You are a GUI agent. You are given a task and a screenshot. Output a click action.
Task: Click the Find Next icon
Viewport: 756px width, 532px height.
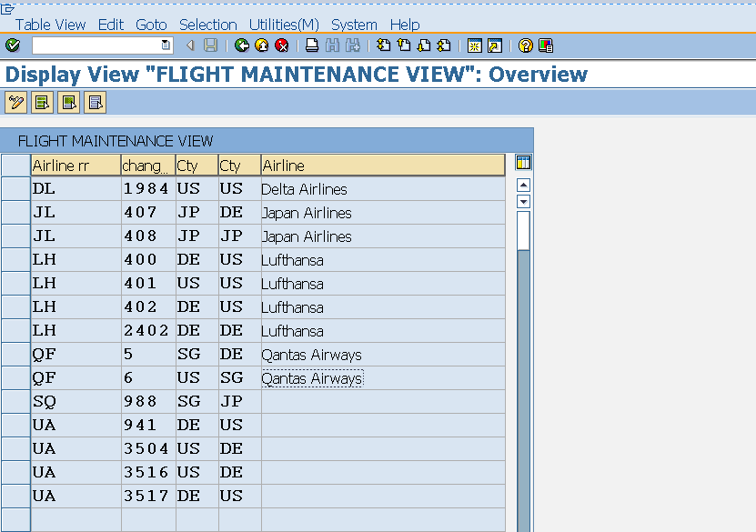(x=351, y=45)
